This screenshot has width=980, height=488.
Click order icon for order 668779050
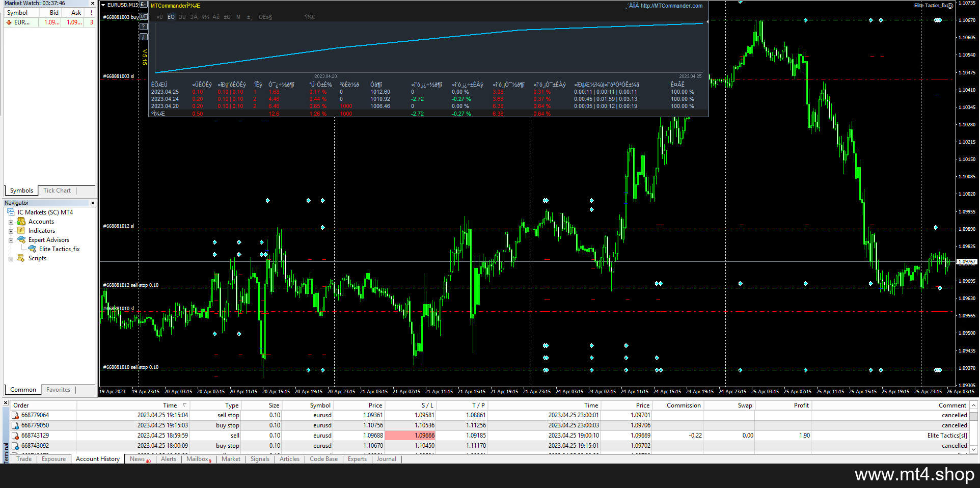tap(15, 426)
